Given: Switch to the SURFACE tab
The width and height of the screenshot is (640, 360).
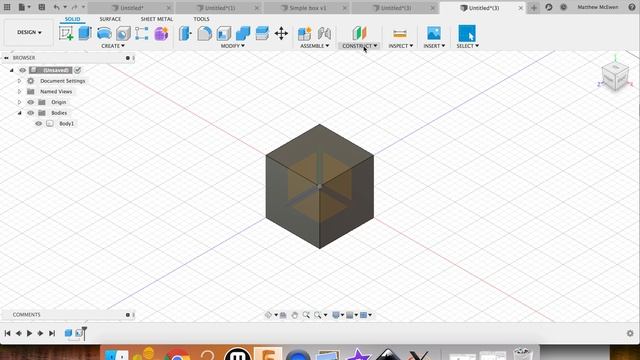Looking at the screenshot, I should [110, 19].
